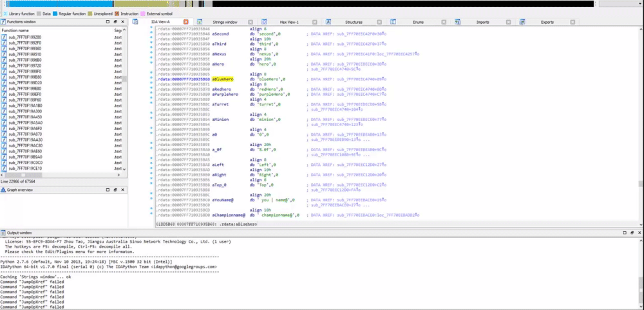Click the IDA View-A tab icon
This screenshot has width=644, height=310.
click(135, 22)
